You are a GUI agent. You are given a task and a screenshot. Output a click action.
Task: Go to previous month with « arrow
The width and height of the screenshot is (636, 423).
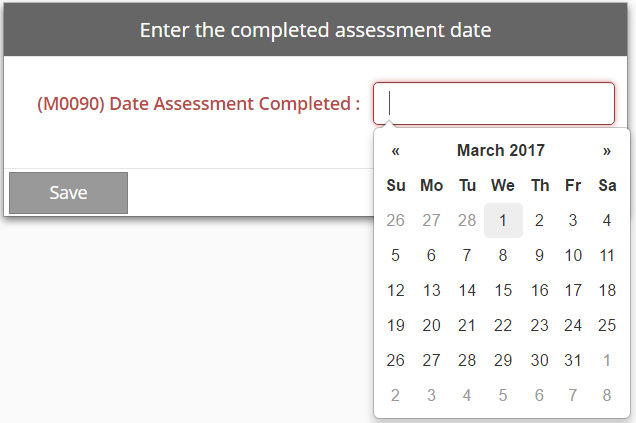[396, 151]
